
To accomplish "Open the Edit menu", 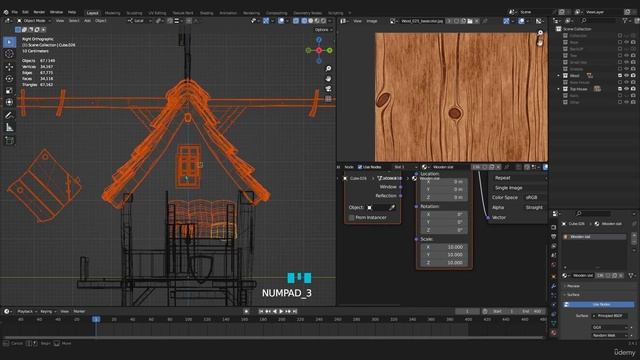I will 25,12.
